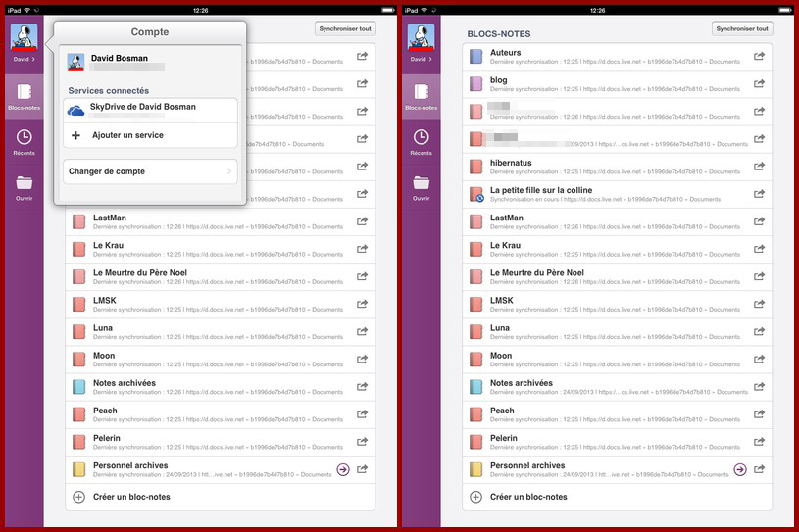Share Le Meurtre du Père Noel, left screen
The width and height of the screenshot is (799, 532).
click(x=363, y=276)
